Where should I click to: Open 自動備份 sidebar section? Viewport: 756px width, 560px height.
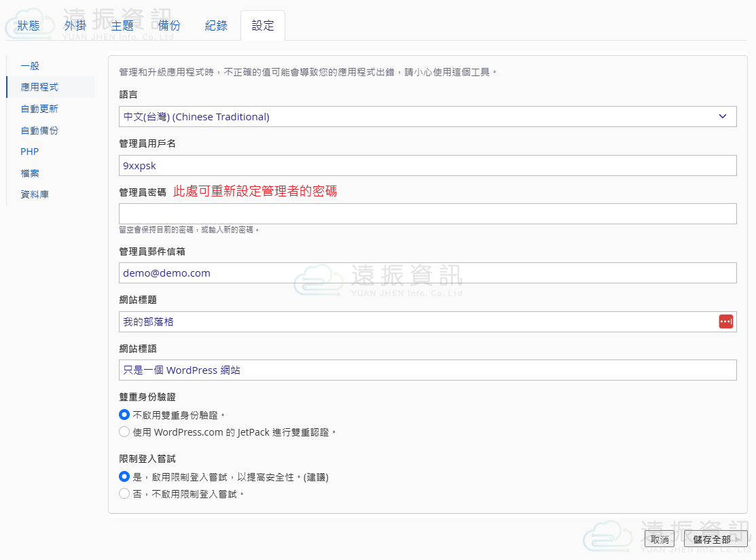click(x=39, y=130)
